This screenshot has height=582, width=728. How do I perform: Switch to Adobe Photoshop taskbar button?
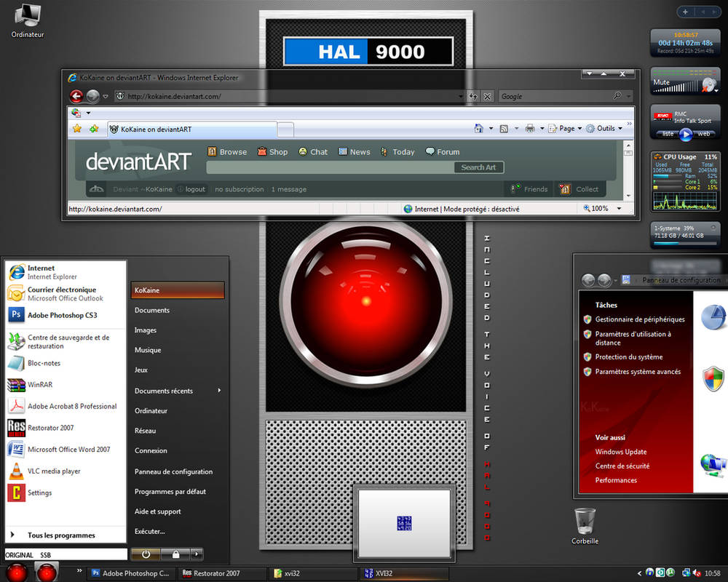[132, 573]
